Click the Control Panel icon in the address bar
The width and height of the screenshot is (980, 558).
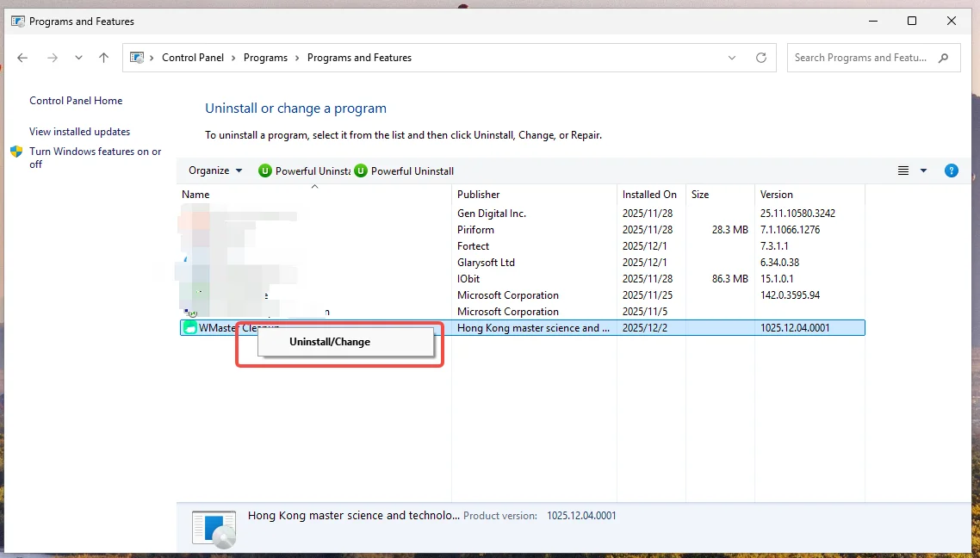[x=139, y=57]
